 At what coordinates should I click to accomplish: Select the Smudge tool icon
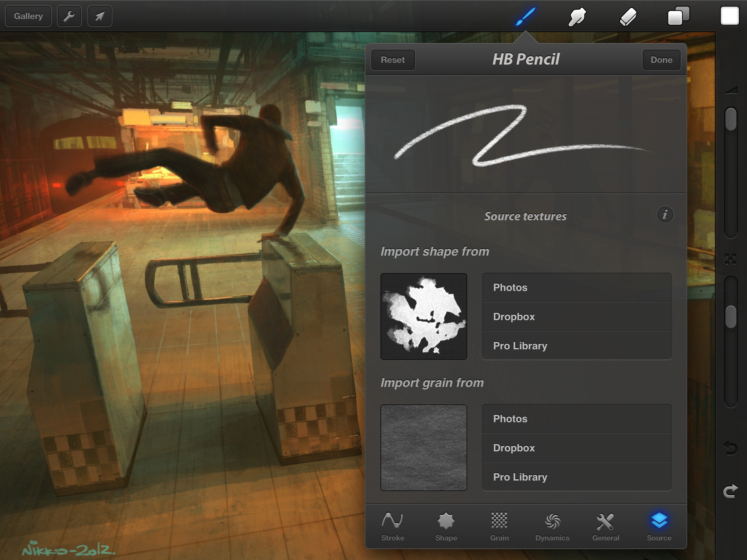[577, 17]
